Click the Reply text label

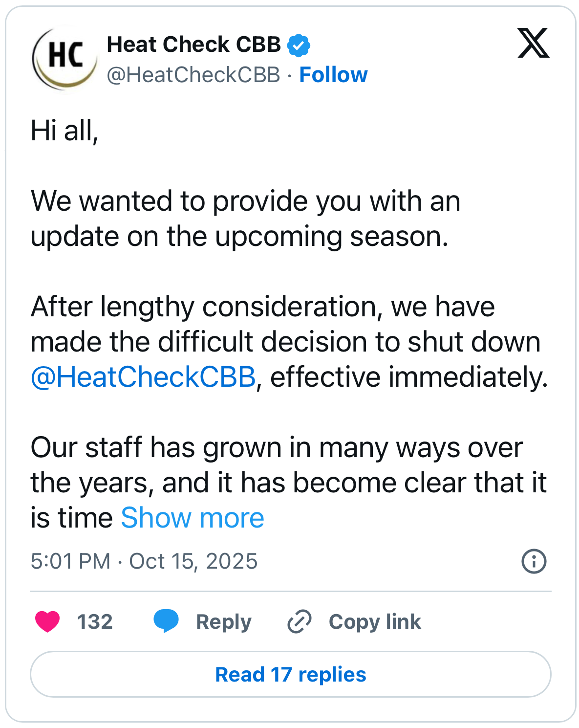(223, 621)
